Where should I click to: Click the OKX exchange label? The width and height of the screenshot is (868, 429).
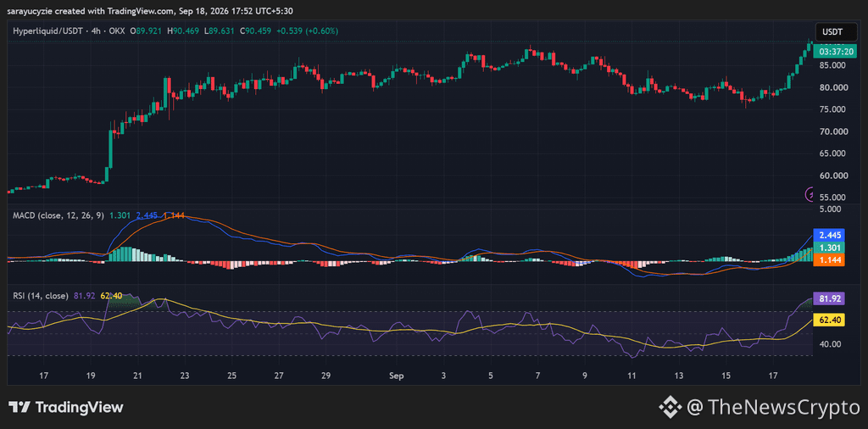click(x=119, y=31)
